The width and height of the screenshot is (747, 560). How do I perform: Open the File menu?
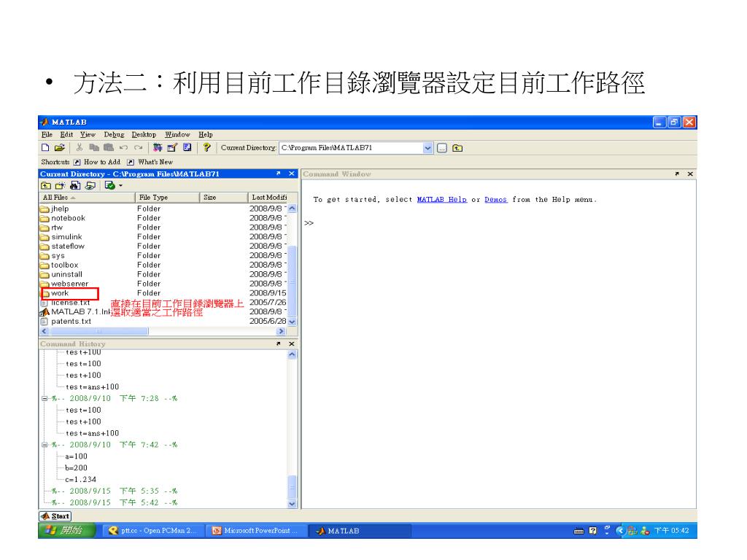pyautogui.click(x=47, y=135)
